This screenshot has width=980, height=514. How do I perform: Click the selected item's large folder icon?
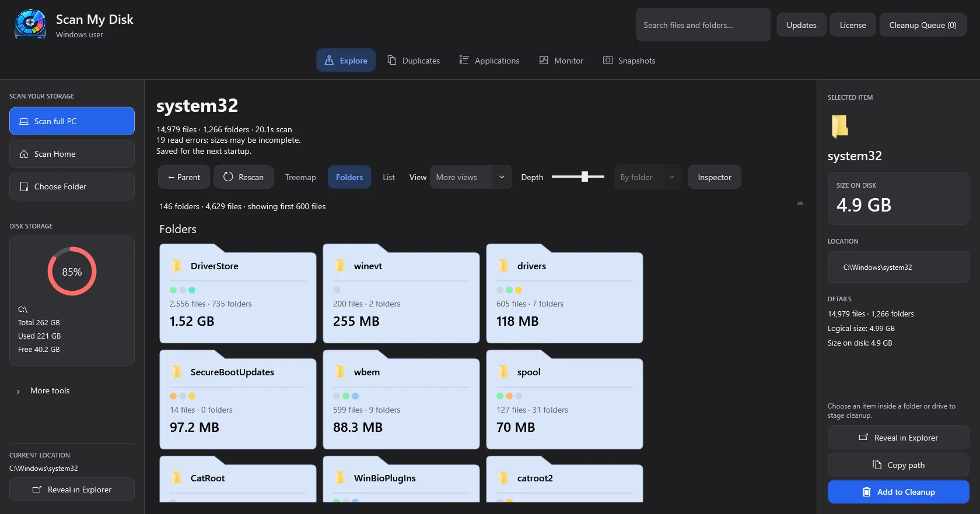pos(839,126)
